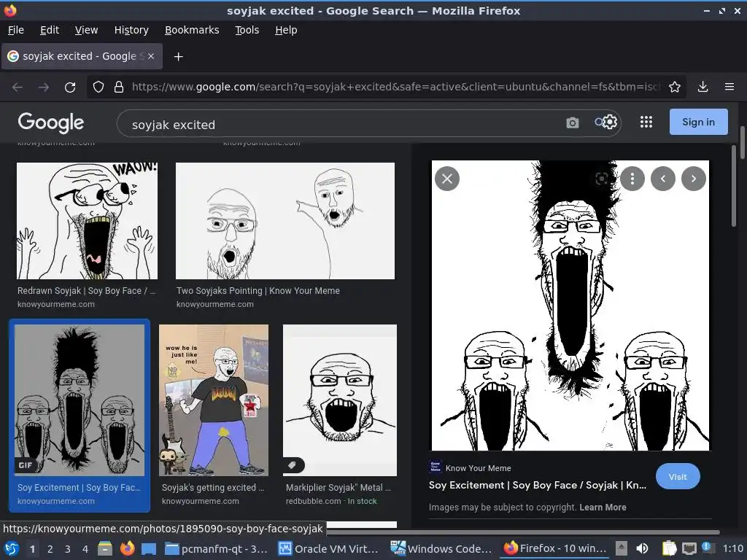
Task: Open the Edit menu
Action: click(x=50, y=30)
